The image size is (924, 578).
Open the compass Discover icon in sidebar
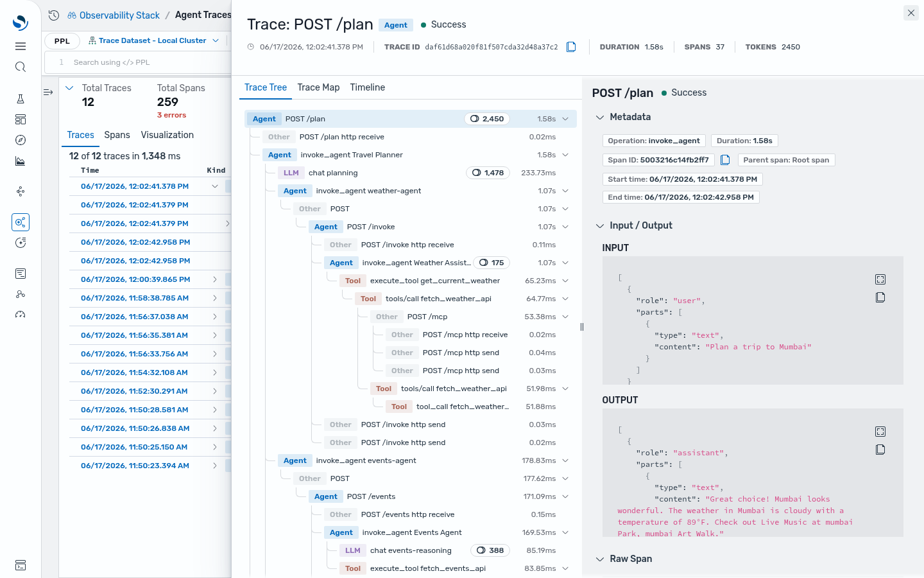tap(21, 140)
